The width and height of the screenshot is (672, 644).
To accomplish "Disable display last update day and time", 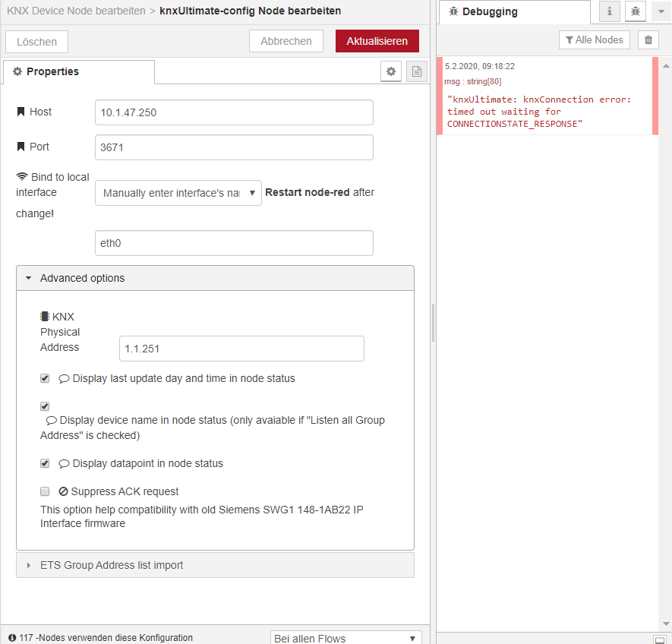I will pyautogui.click(x=44, y=378).
